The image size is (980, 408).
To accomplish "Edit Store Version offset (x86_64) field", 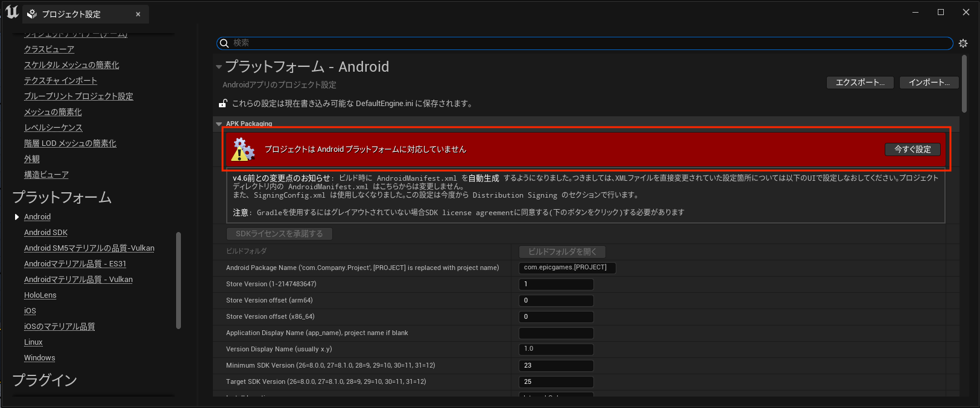I will (x=556, y=316).
